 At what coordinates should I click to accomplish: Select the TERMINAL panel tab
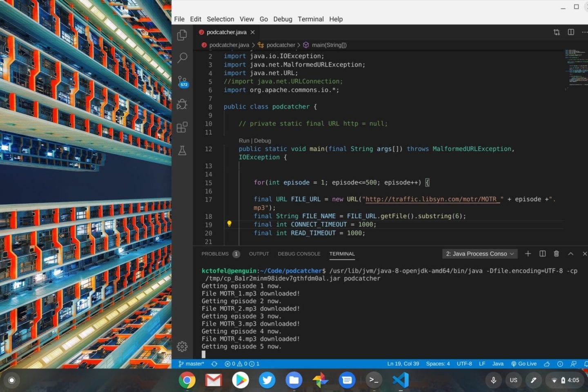[x=342, y=254]
